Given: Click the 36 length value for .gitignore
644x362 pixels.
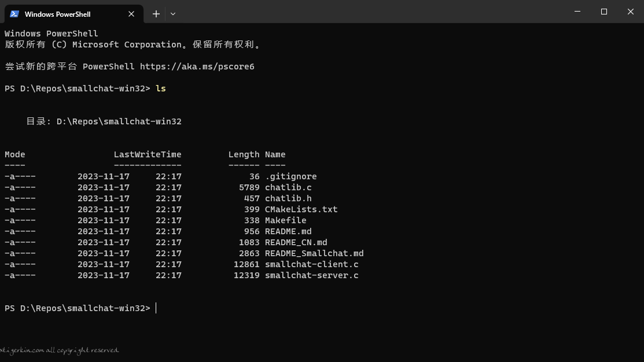Looking at the screenshot, I should pos(254,176).
